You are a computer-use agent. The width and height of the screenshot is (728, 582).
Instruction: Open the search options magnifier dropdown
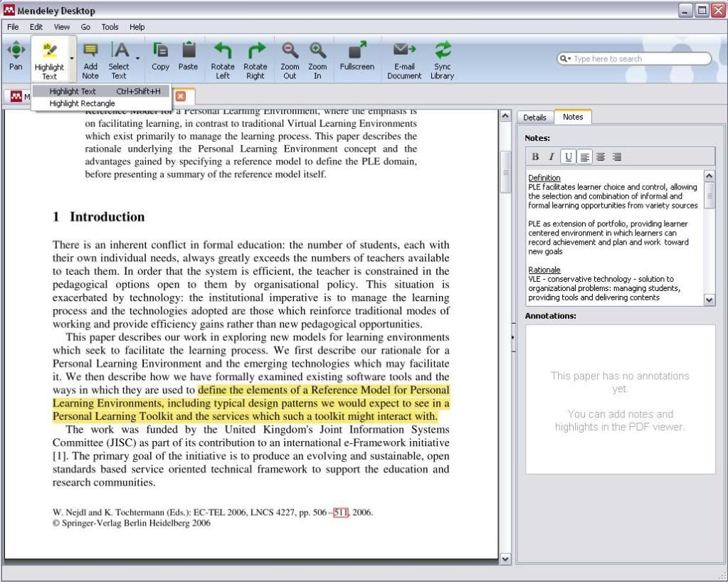[x=565, y=58]
